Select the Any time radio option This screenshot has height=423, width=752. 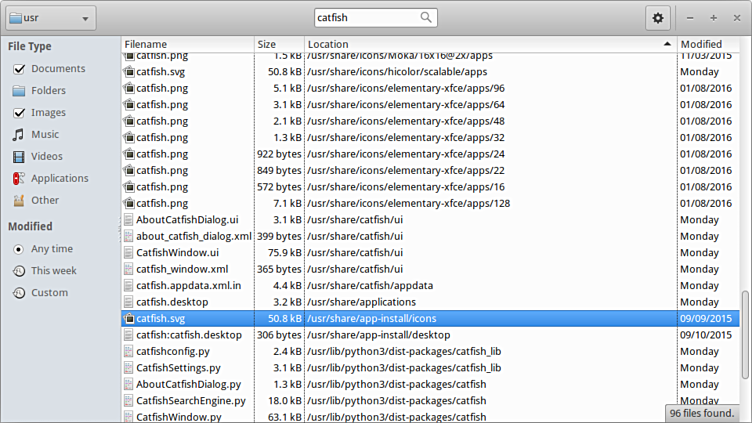18,249
